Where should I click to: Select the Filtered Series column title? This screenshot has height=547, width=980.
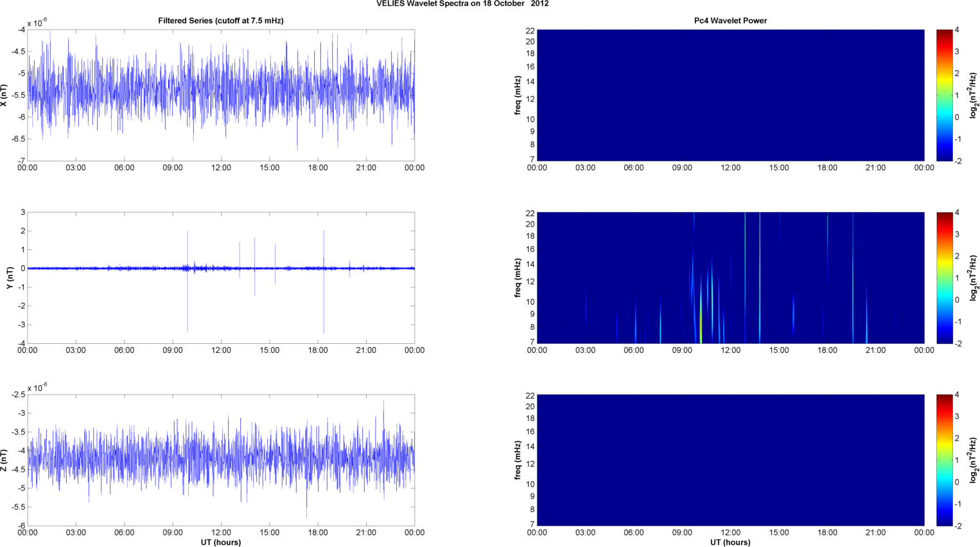pyautogui.click(x=220, y=21)
